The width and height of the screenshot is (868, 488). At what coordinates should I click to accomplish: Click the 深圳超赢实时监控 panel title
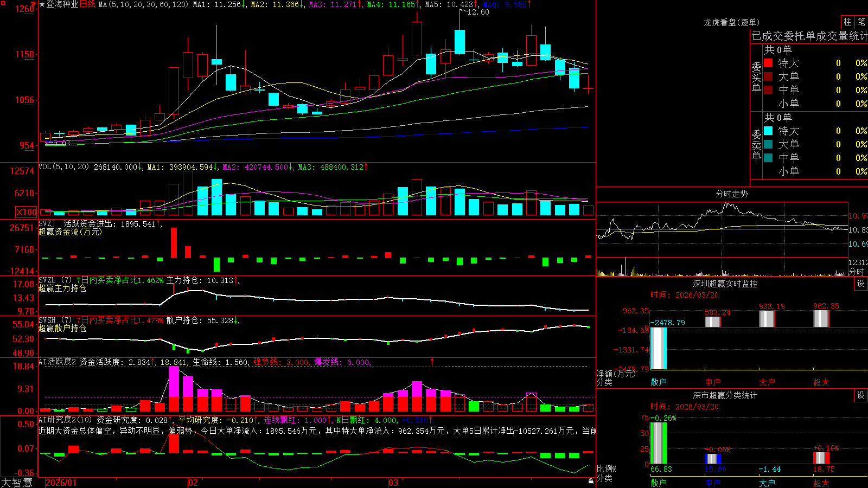point(725,284)
